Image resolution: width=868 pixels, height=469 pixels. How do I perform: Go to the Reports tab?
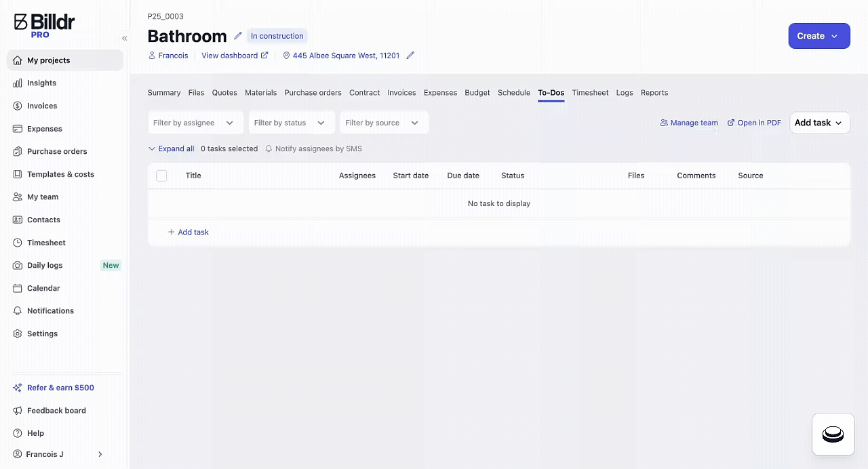click(654, 93)
